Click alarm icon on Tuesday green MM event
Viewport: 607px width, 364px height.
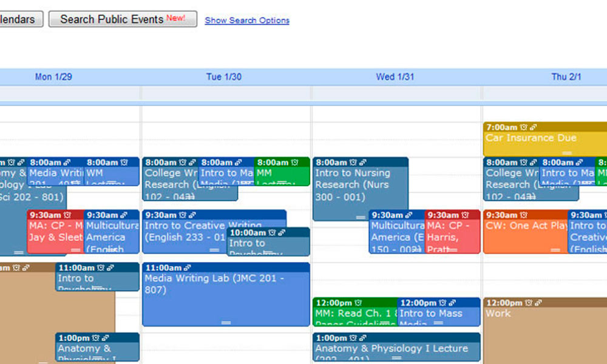(294, 163)
